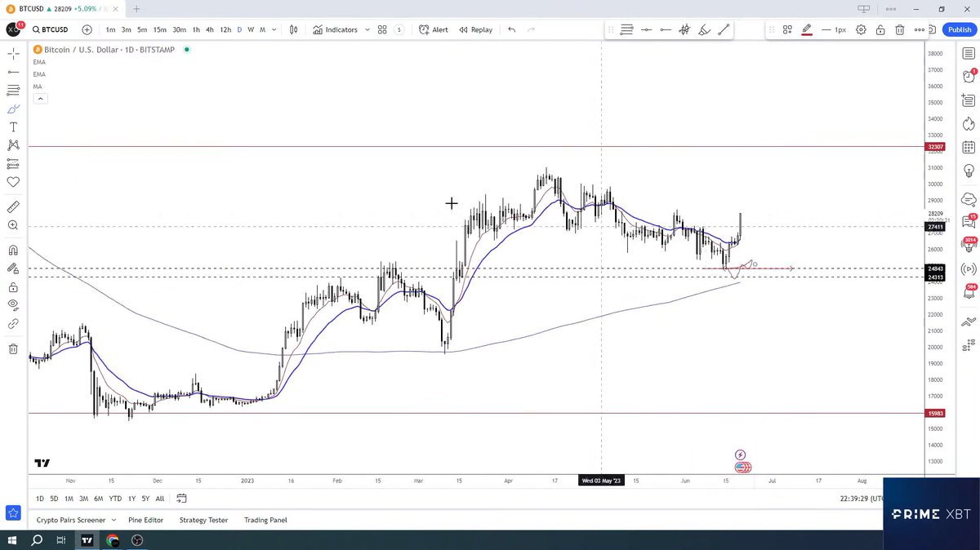This screenshot has height=550, width=980.
Task: Toggle magnet mode
Action: click(13, 250)
